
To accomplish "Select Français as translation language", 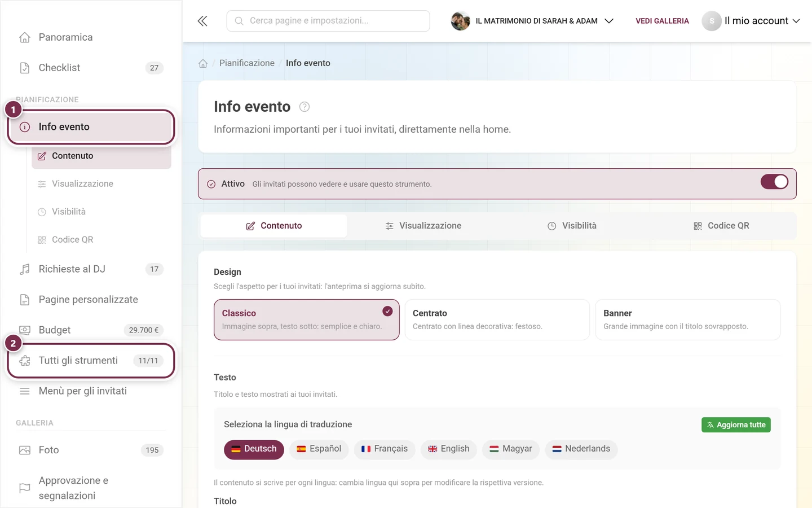I will 385,449.
